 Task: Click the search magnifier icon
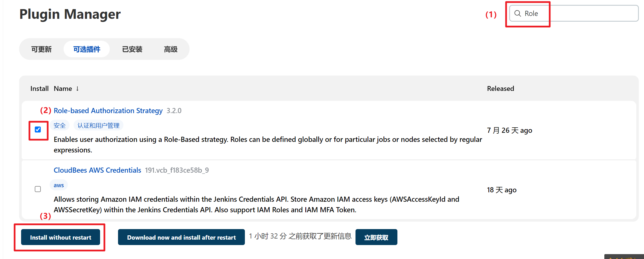coord(518,13)
